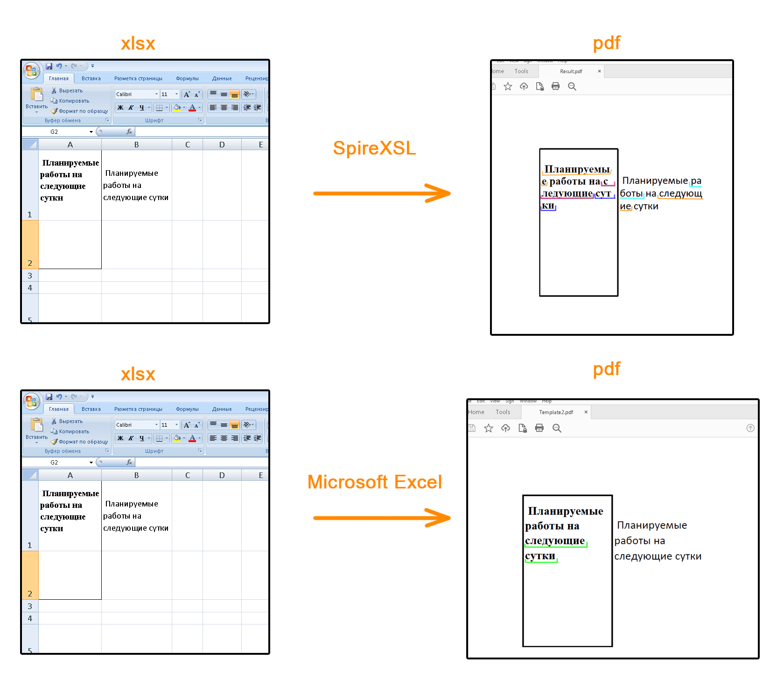
Task: Open Calibri font dropdown in top Excel
Action: click(156, 94)
